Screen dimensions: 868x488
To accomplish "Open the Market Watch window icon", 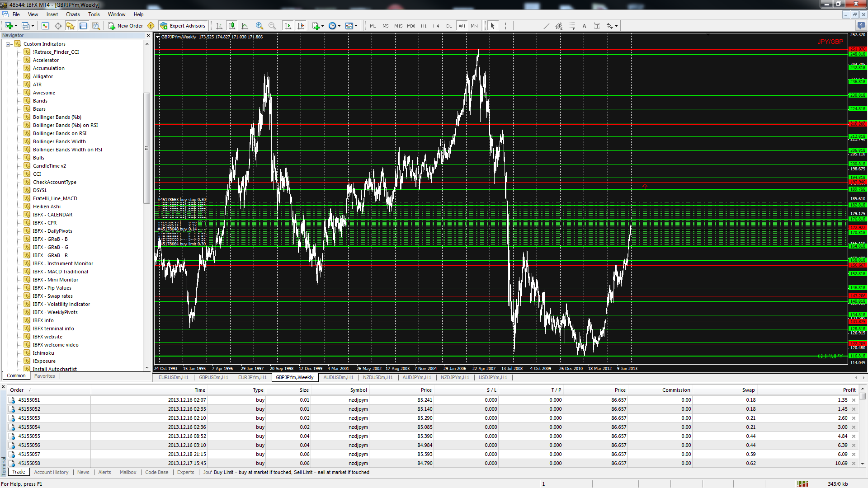I will [x=45, y=26].
